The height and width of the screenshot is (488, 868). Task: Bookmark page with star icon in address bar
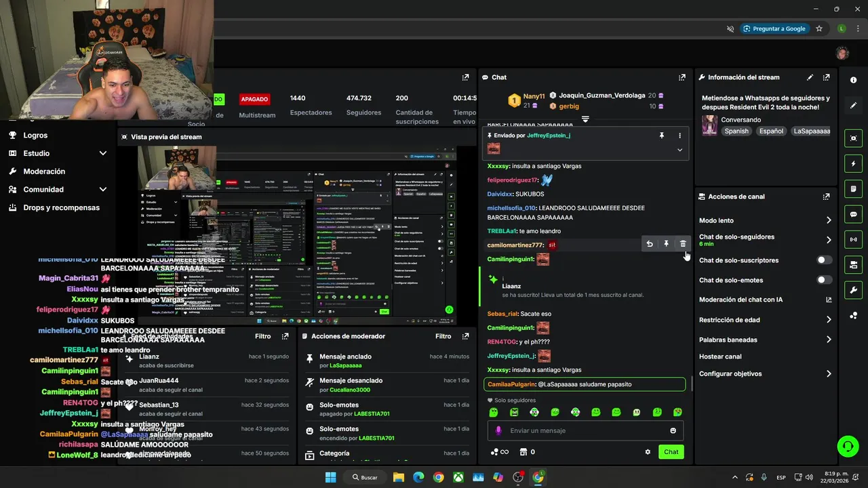(x=819, y=28)
